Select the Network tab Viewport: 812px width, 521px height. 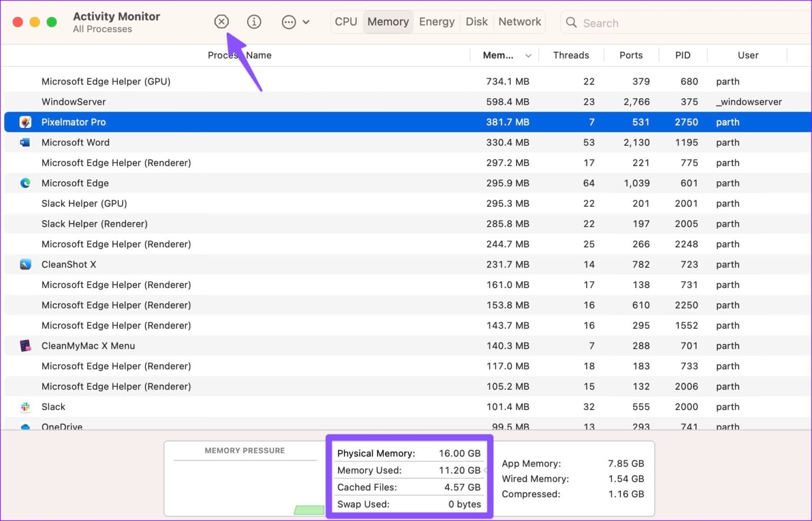[x=519, y=22]
